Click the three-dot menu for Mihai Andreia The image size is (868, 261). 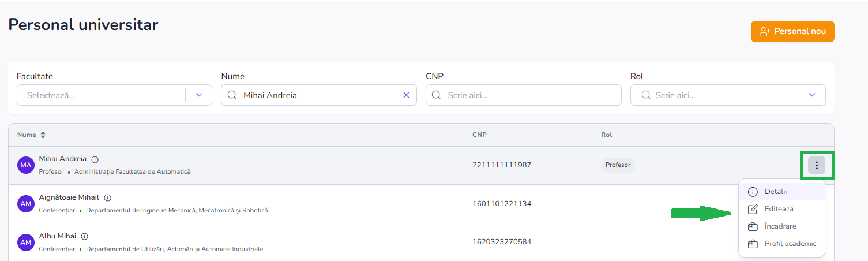coord(816,166)
